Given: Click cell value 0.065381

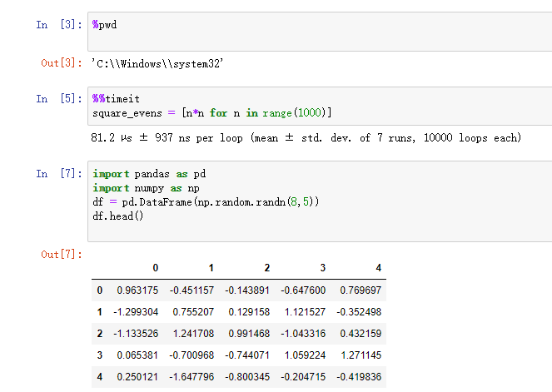Looking at the screenshot, I should pos(137,355).
